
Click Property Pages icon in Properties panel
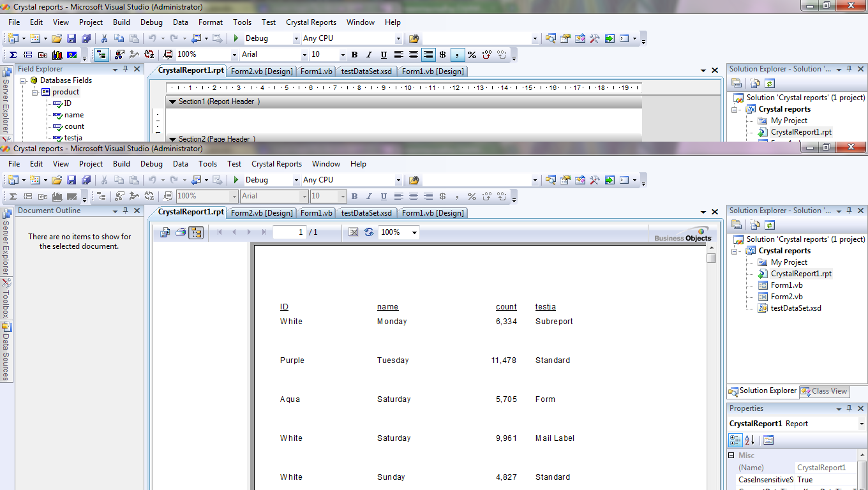click(768, 440)
